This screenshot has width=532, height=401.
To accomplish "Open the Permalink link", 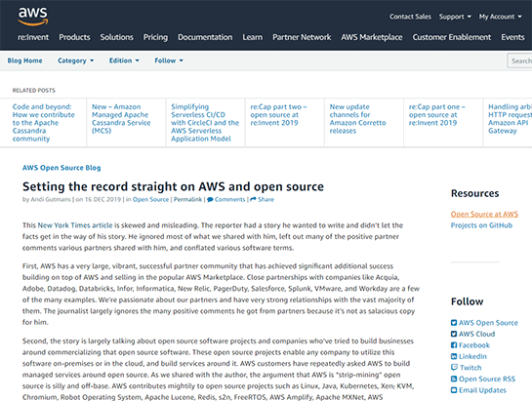I will pyautogui.click(x=187, y=199).
